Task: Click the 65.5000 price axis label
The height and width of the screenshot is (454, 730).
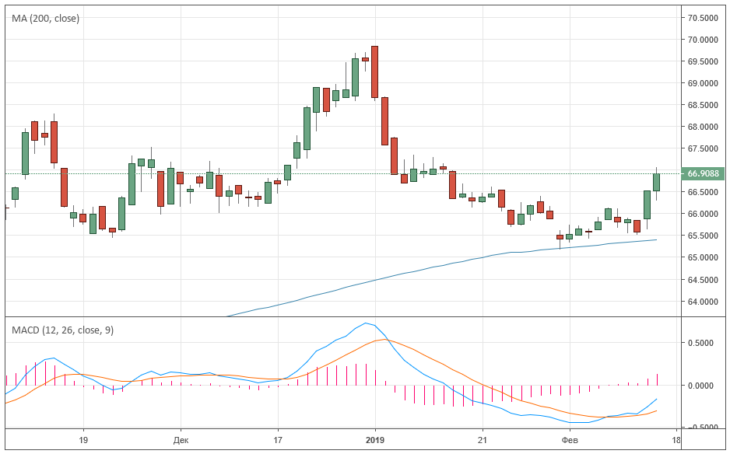Action: [703, 236]
